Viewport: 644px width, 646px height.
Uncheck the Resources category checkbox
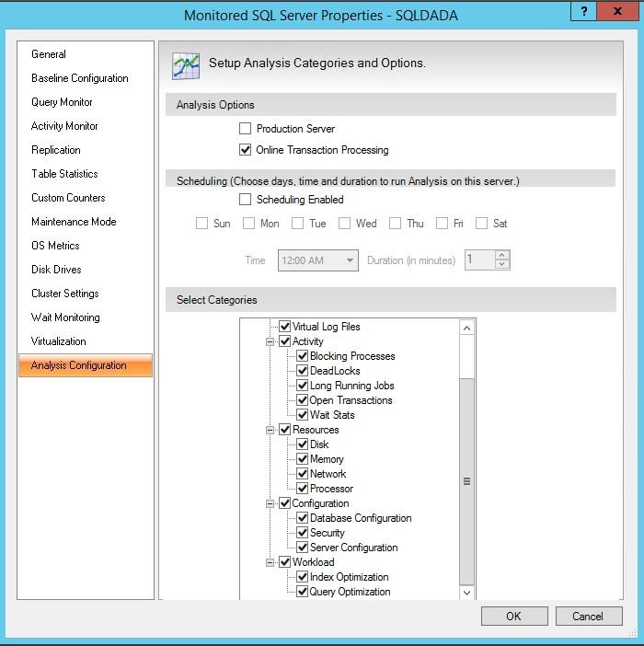285,430
